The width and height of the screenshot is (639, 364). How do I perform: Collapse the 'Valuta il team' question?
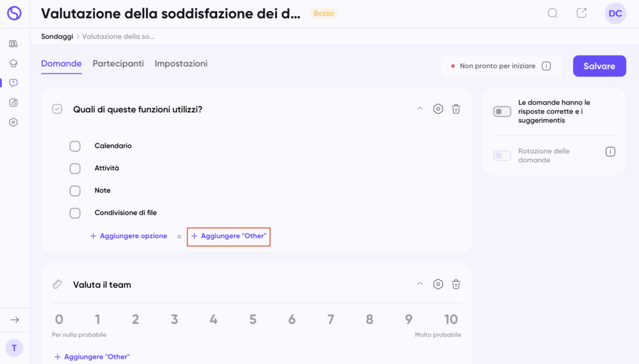(420, 284)
